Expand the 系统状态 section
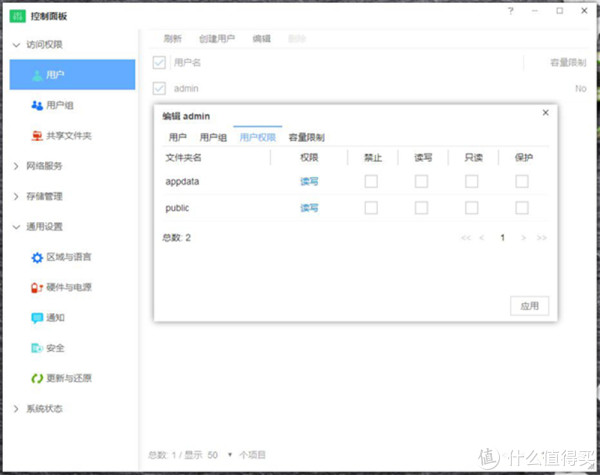This screenshot has height=475, width=600. point(43,409)
